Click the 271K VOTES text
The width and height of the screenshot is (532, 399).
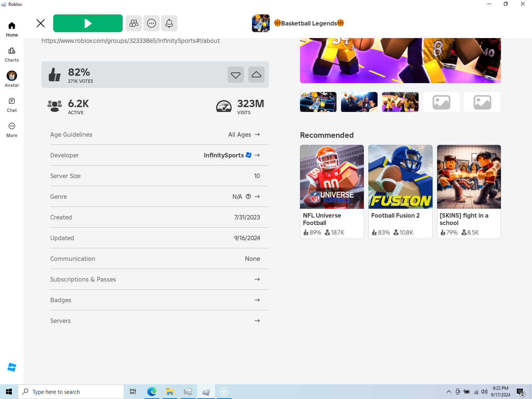tap(81, 81)
